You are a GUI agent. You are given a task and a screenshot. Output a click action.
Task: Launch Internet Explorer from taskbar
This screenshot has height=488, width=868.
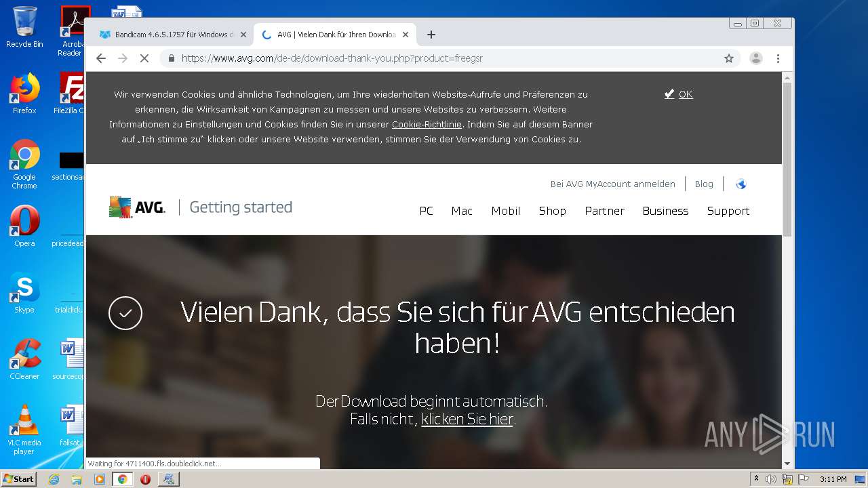tap(54, 479)
